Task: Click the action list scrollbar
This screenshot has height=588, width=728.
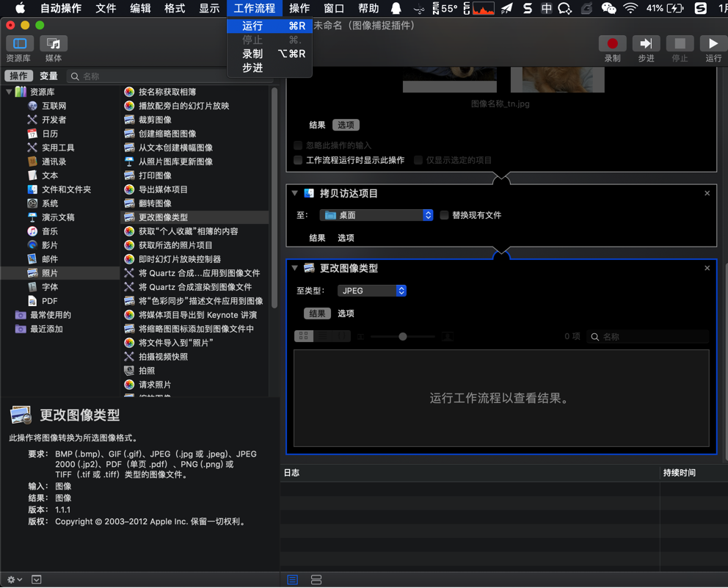Action: pos(274,197)
